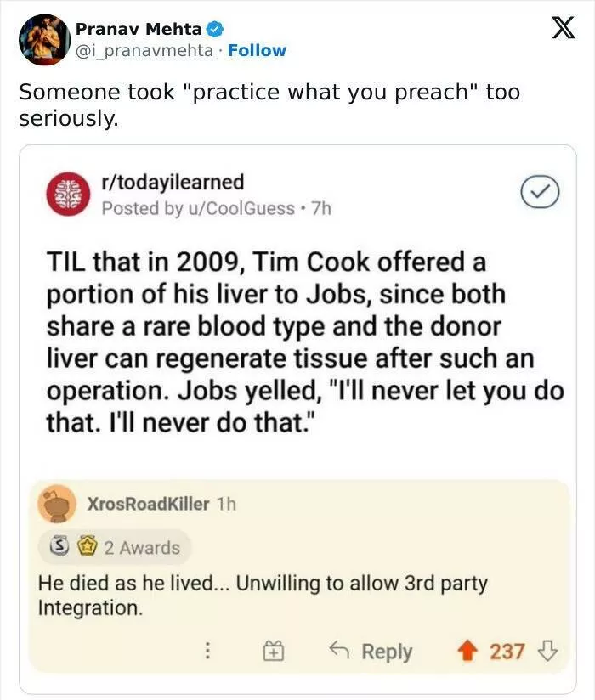This screenshot has width=595, height=700.
Task: Open the r/todayilearned subreddit link
Action: pyautogui.click(x=173, y=182)
